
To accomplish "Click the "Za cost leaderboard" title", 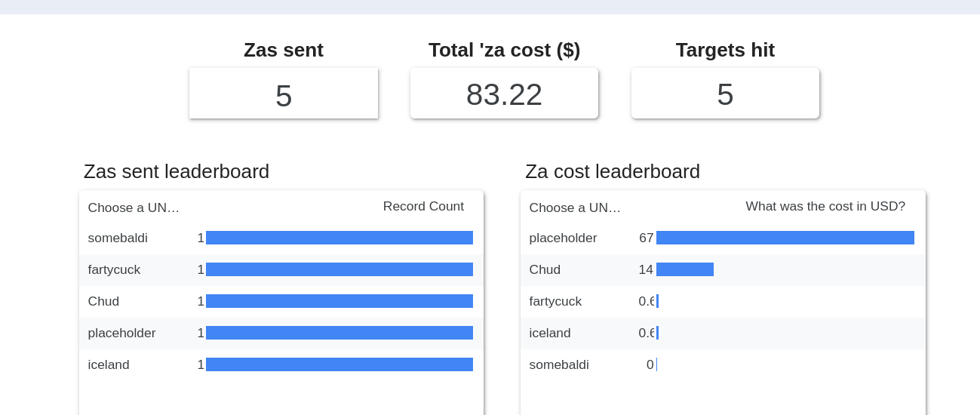I will [613, 171].
